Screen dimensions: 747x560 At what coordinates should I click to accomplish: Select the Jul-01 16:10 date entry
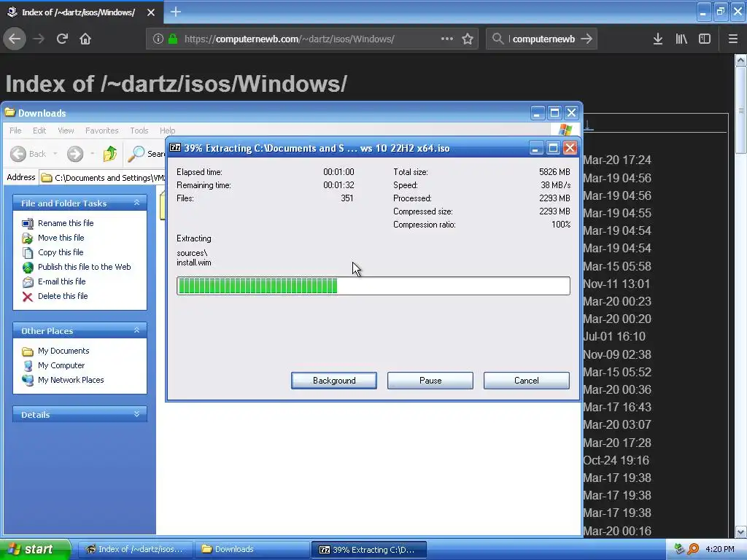coord(614,337)
